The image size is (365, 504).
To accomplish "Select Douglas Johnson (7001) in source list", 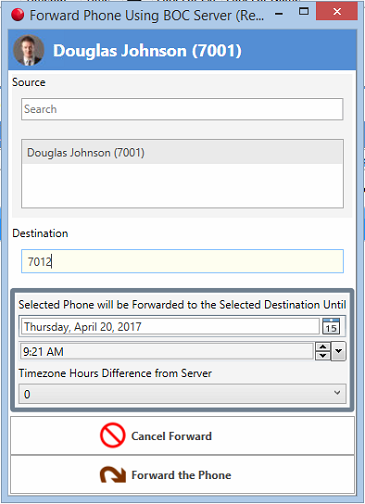I will (x=182, y=153).
